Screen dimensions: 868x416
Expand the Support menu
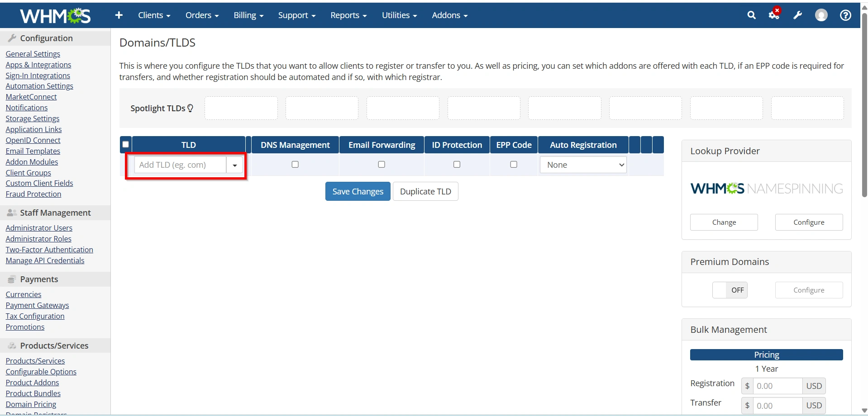(x=297, y=15)
